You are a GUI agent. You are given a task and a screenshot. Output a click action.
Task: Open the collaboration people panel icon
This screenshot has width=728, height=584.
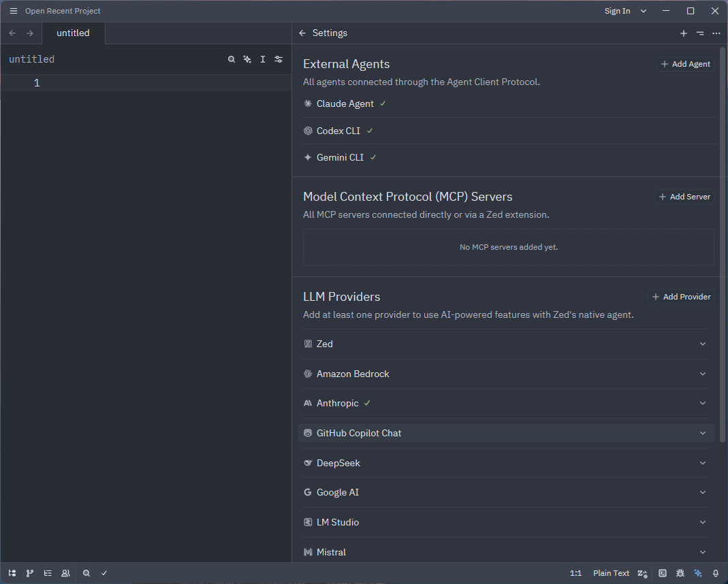point(65,573)
